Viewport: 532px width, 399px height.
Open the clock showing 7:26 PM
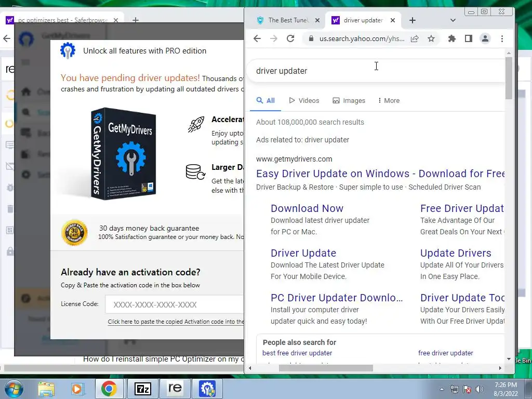(506, 389)
